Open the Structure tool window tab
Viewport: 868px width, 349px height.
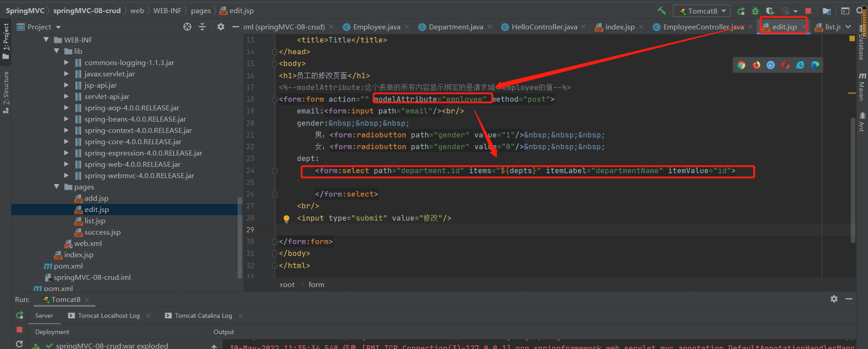tap(5, 92)
